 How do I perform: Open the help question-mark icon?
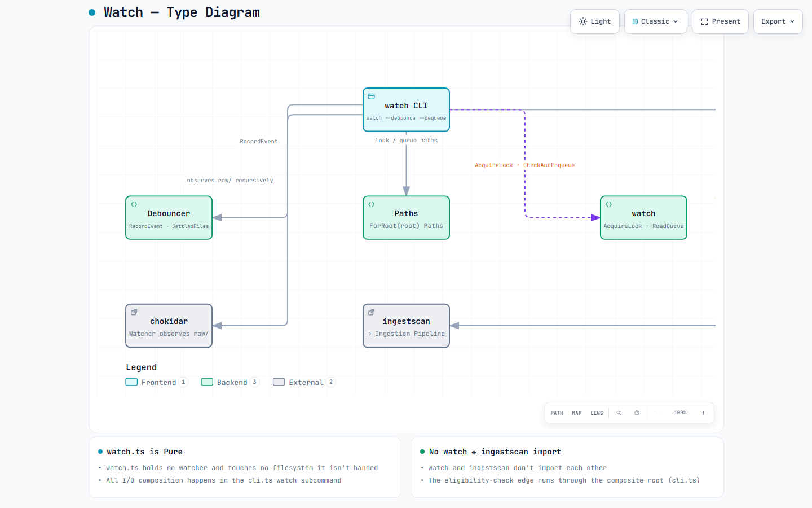point(637,413)
